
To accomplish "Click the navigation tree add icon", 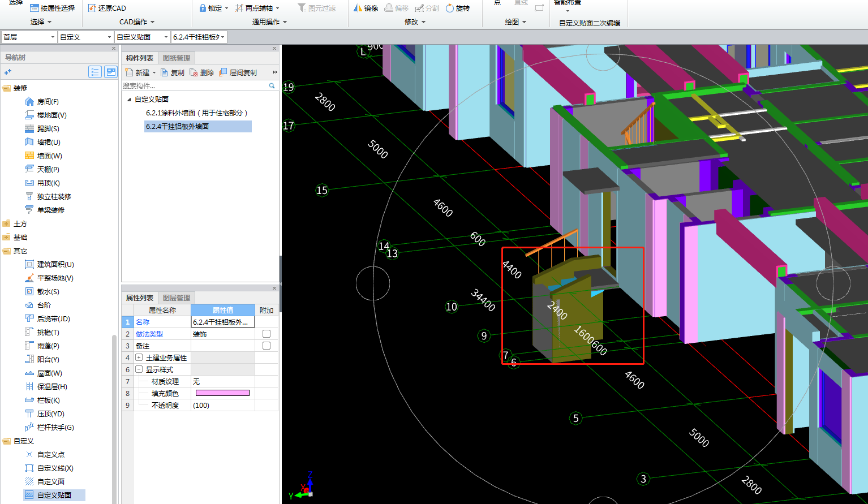I will point(8,72).
